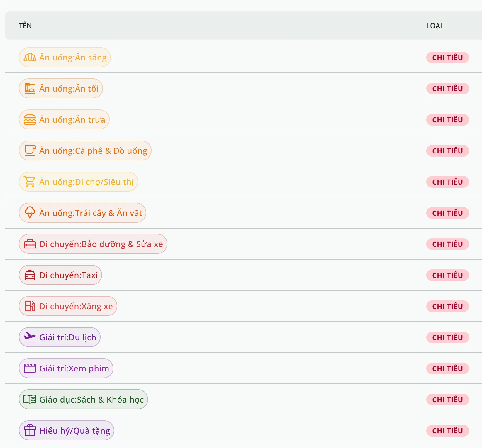Click the ice cream icon for Trái cây
Image resolution: width=482 pixels, height=448 pixels.
coord(30,213)
